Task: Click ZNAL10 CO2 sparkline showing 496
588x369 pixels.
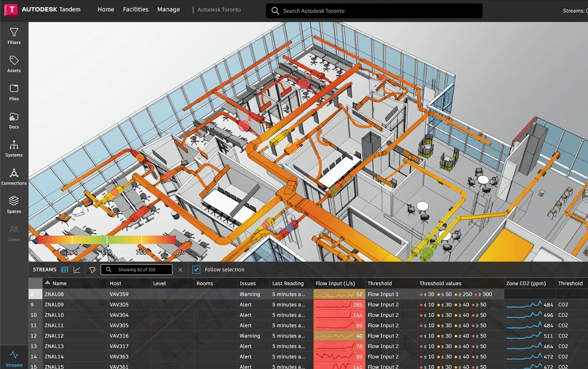Action: click(530, 315)
